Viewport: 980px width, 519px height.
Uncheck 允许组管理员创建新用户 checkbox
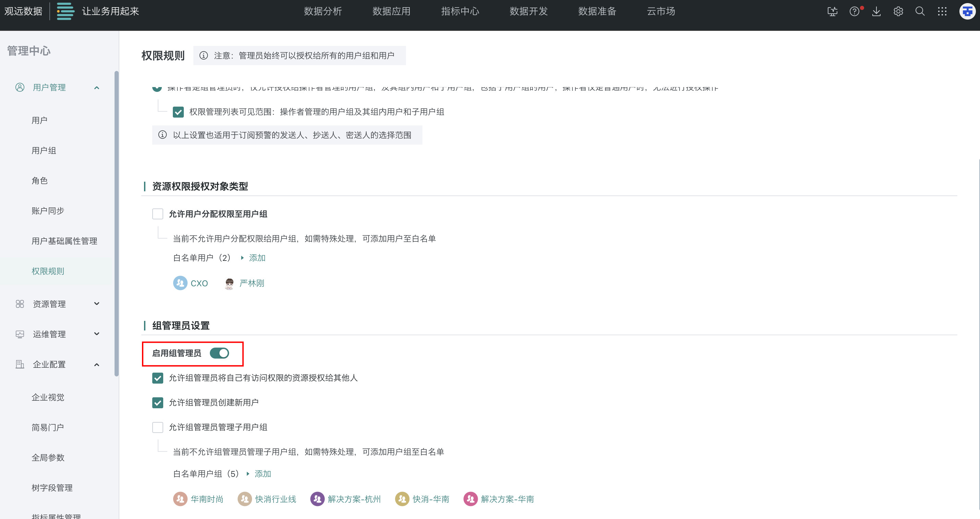157,402
